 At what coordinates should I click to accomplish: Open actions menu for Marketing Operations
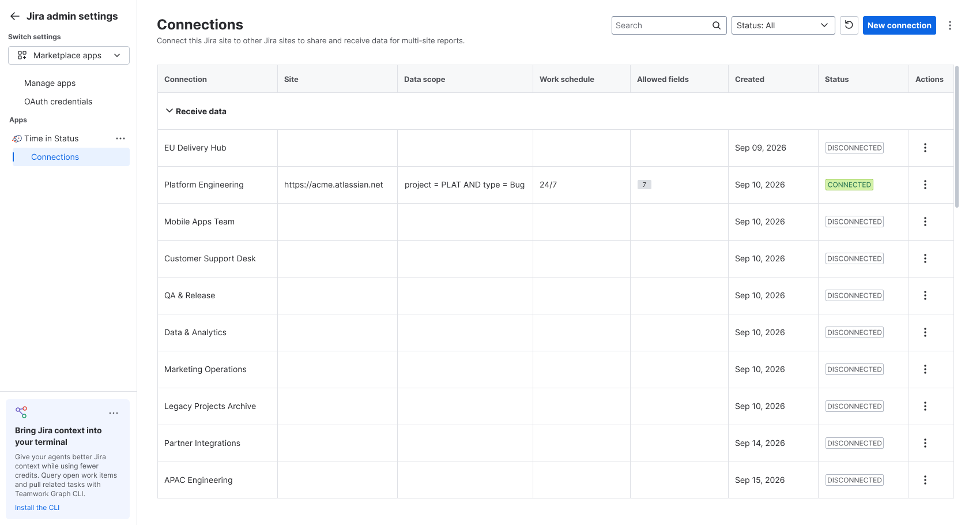coord(925,369)
